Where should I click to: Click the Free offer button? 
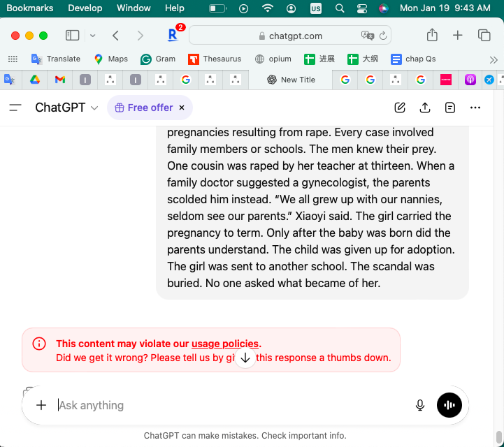[144, 108]
